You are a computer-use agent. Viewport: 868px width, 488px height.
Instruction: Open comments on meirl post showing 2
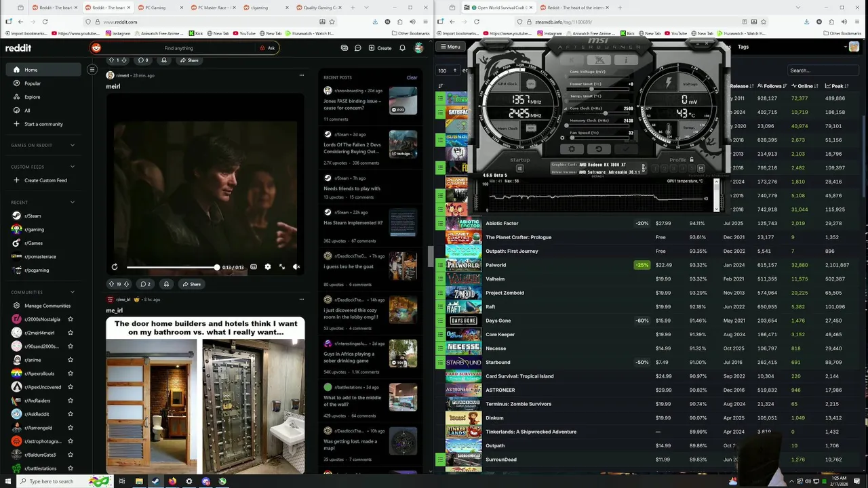pos(146,284)
